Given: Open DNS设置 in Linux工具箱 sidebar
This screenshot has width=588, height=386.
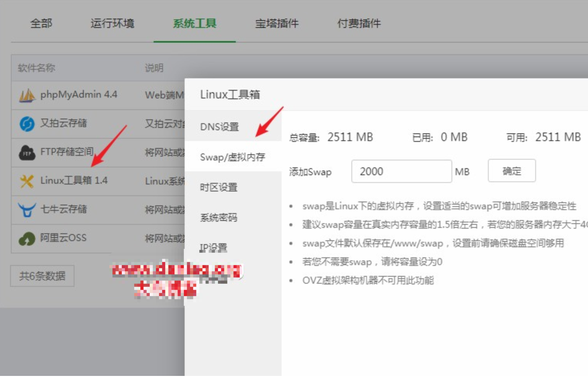Looking at the screenshot, I should [x=233, y=126].
